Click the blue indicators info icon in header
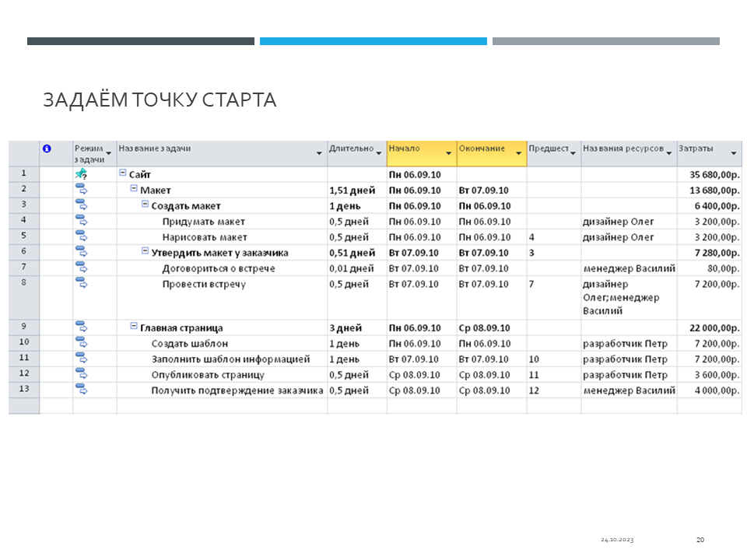 (47, 149)
